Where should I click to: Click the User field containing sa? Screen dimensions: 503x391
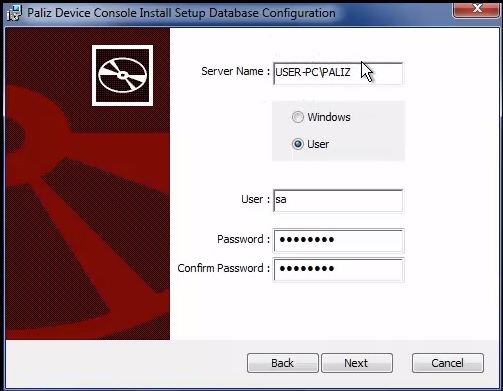pos(338,201)
